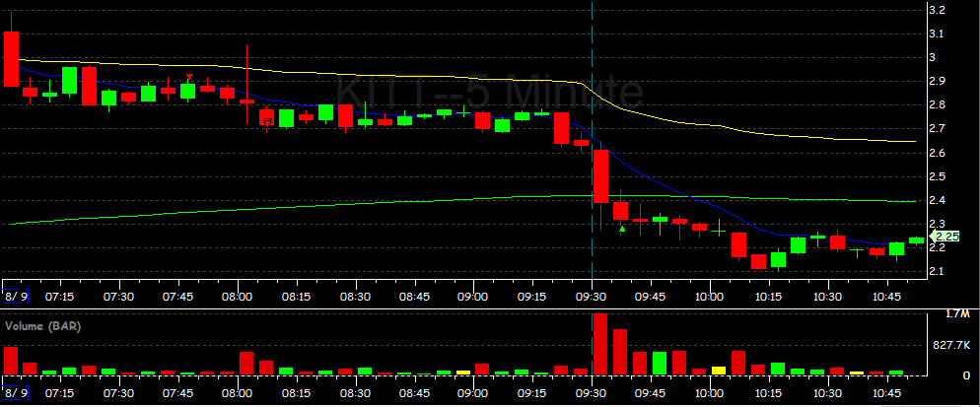Click 09:15 on the volume panel time axis
The height and width of the screenshot is (407, 980).
click(531, 394)
